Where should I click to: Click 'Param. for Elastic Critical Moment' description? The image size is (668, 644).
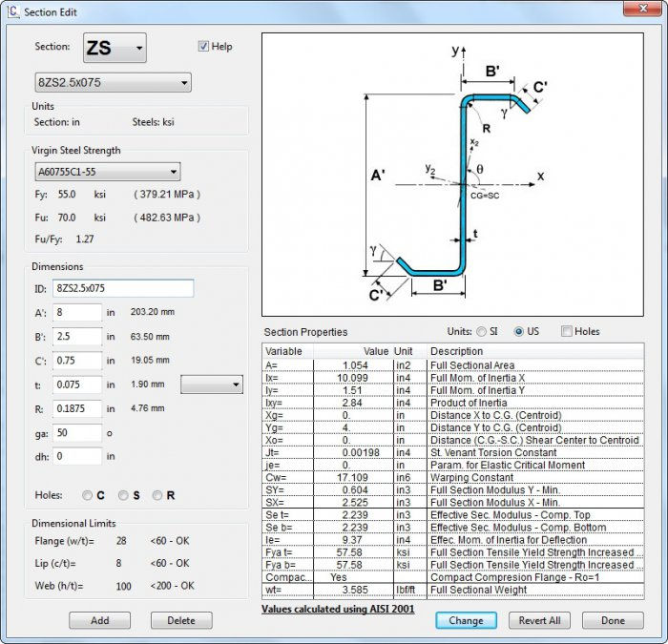point(508,466)
